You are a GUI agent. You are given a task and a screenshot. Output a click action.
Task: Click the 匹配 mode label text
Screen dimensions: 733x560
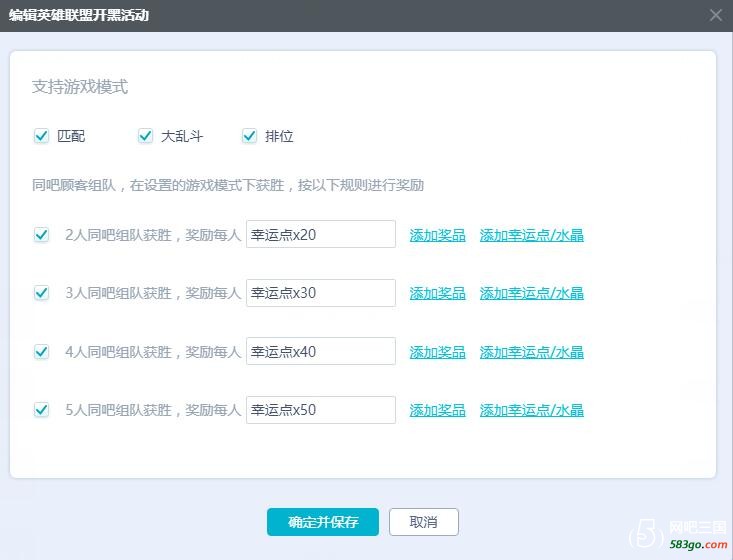click(71, 136)
